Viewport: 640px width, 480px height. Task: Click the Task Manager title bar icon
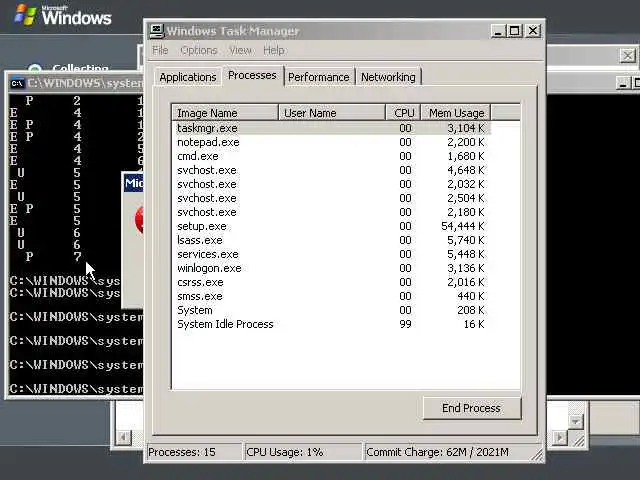coord(157,31)
